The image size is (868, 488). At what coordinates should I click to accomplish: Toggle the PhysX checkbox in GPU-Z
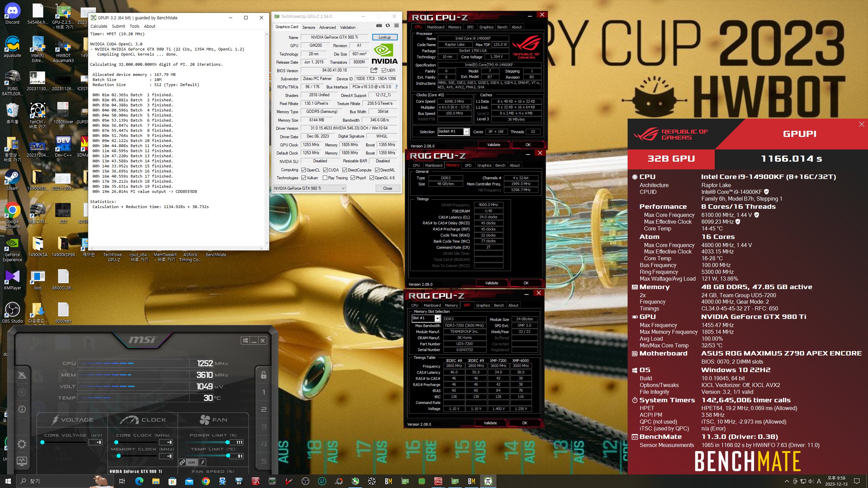[353, 178]
